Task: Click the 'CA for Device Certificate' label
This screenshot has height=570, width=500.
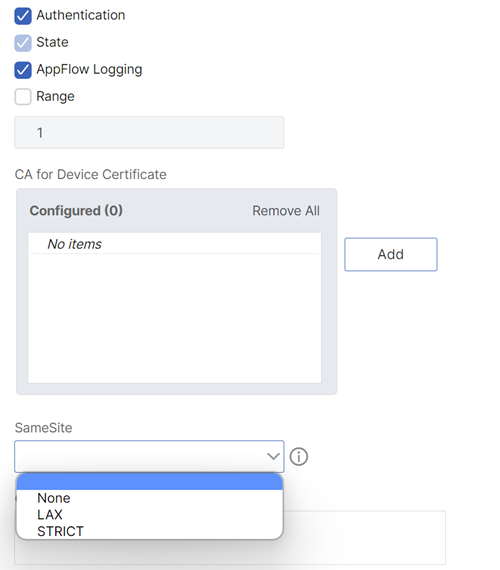Action: point(91,174)
